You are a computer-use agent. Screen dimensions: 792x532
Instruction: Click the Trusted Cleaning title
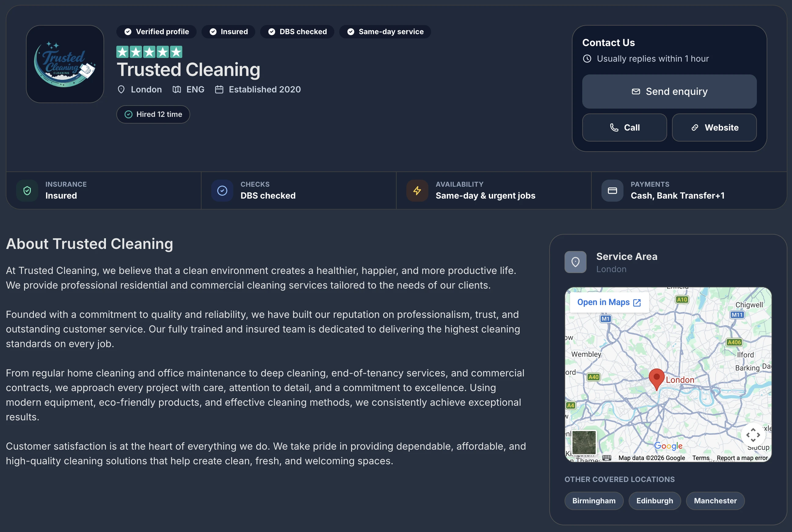tap(188, 70)
